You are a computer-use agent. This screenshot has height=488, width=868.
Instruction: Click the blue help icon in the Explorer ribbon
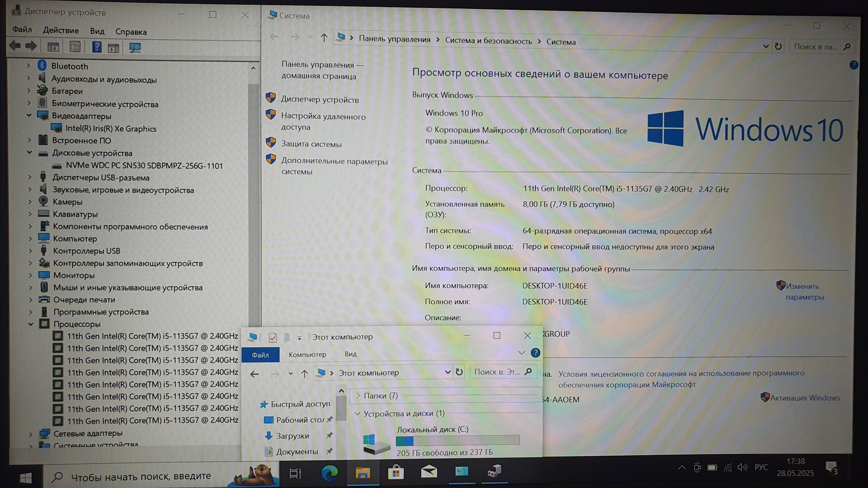click(535, 353)
